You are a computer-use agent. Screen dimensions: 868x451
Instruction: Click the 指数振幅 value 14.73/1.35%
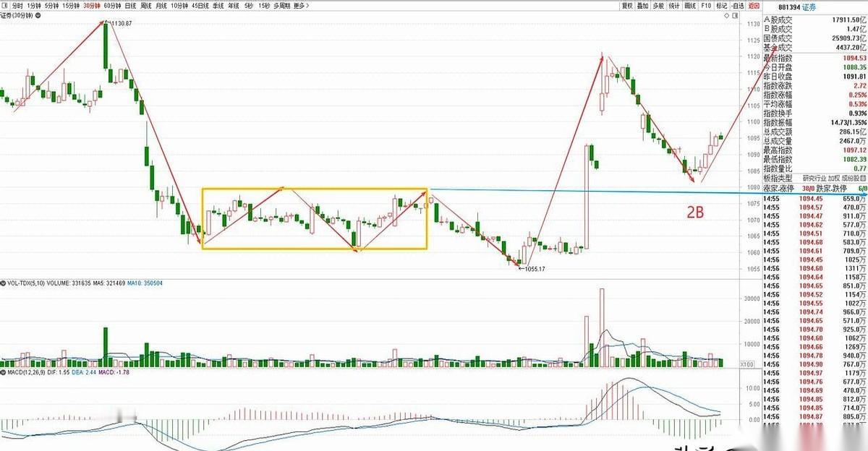pos(848,123)
